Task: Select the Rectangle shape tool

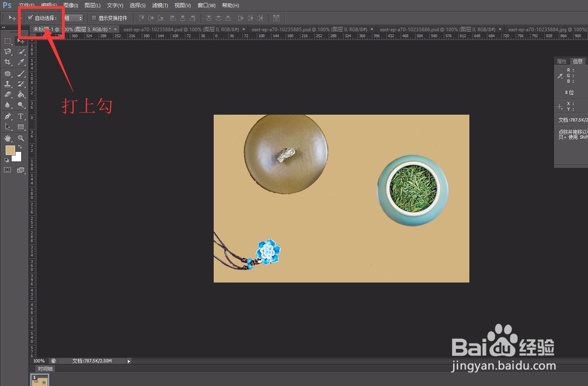Action: point(21,127)
